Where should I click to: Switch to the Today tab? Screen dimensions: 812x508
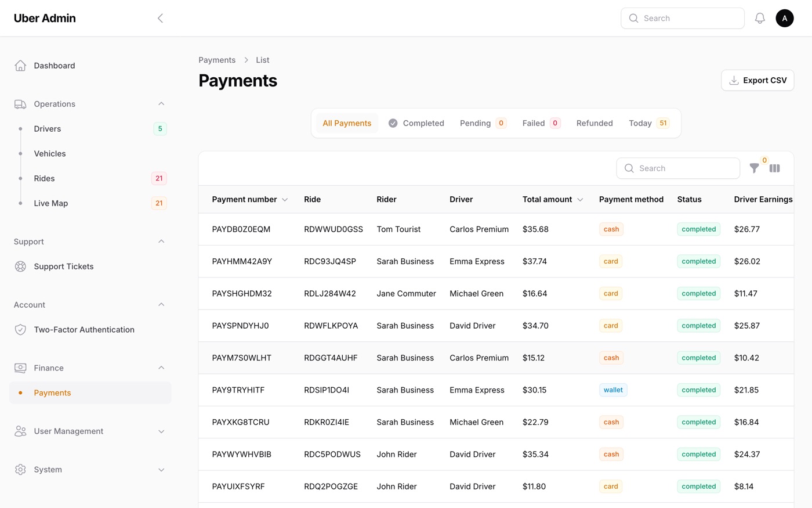648,123
